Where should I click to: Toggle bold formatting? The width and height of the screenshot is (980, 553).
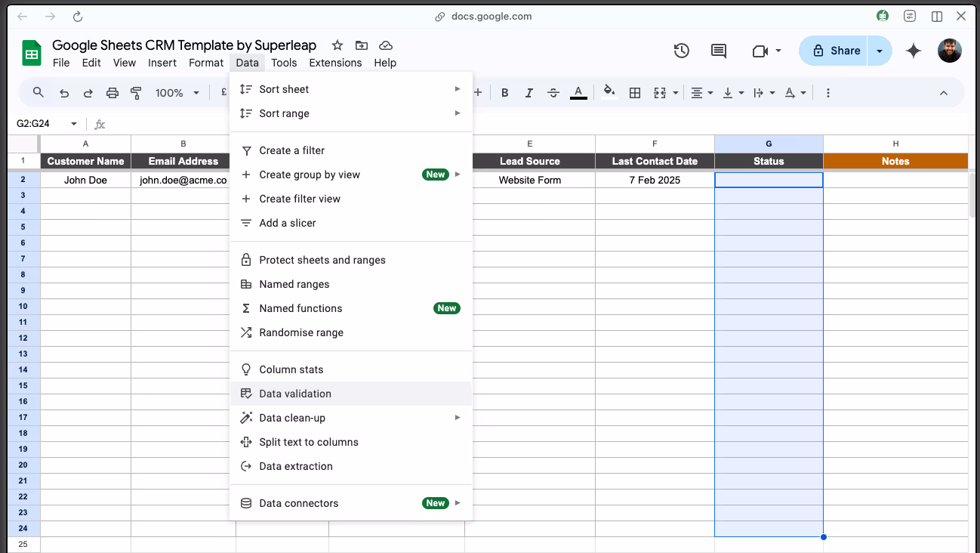[505, 93]
